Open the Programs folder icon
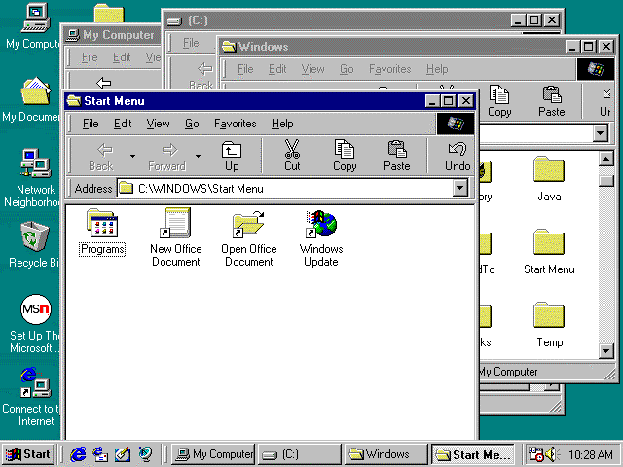623x467 pixels. (103, 224)
